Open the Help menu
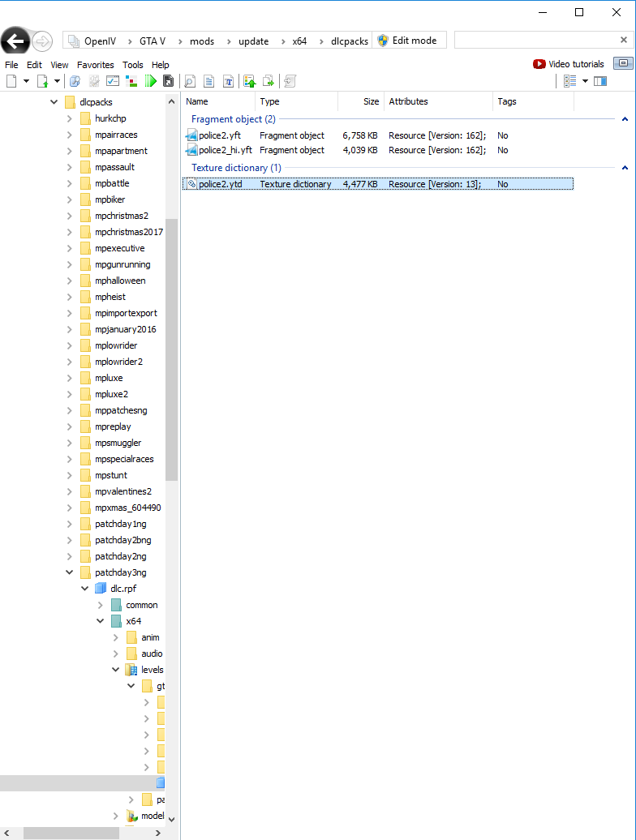Image resolution: width=636 pixels, height=840 pixels. point(160,65)
